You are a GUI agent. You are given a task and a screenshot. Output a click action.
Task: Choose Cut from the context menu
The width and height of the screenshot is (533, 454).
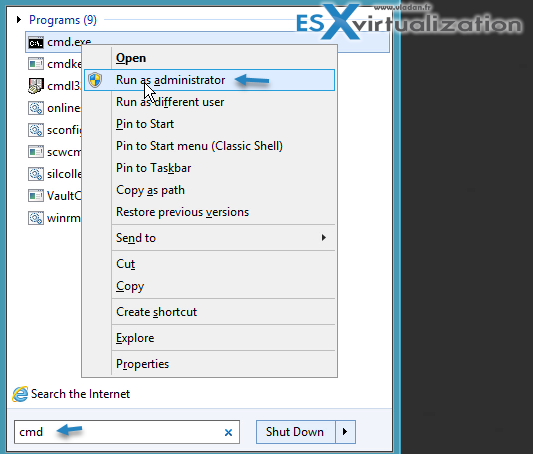click(x=209, y=264)
